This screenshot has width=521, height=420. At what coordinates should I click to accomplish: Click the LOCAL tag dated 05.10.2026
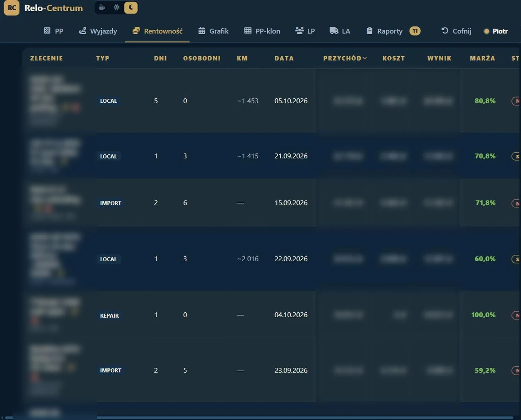[109, 101]
